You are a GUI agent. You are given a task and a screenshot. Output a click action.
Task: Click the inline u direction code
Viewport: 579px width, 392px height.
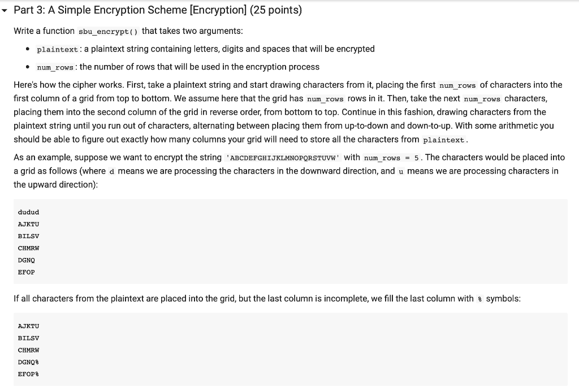tap(401, 171)
